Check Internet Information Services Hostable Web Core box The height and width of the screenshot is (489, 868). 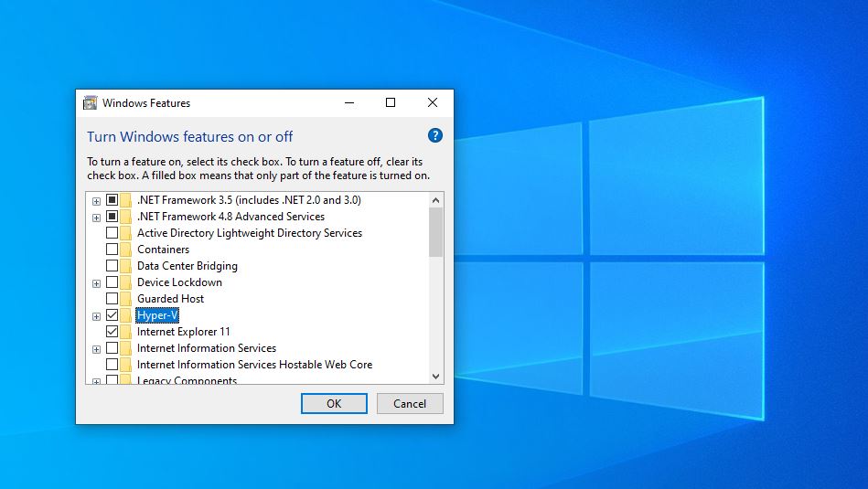point(112,365)
